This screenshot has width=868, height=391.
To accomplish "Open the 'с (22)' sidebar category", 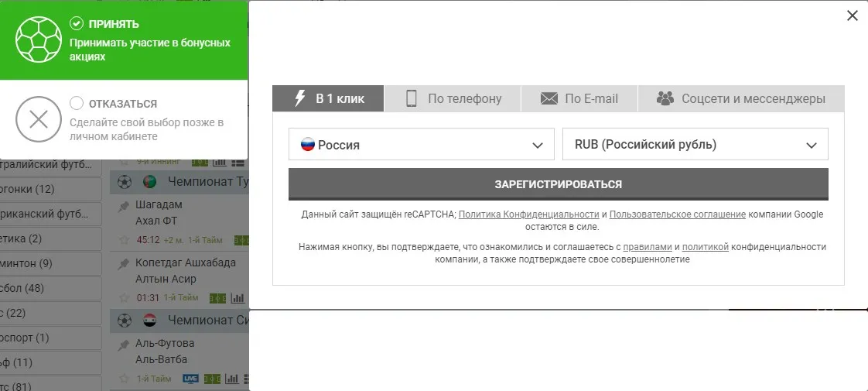I will [x=50, y=314].
